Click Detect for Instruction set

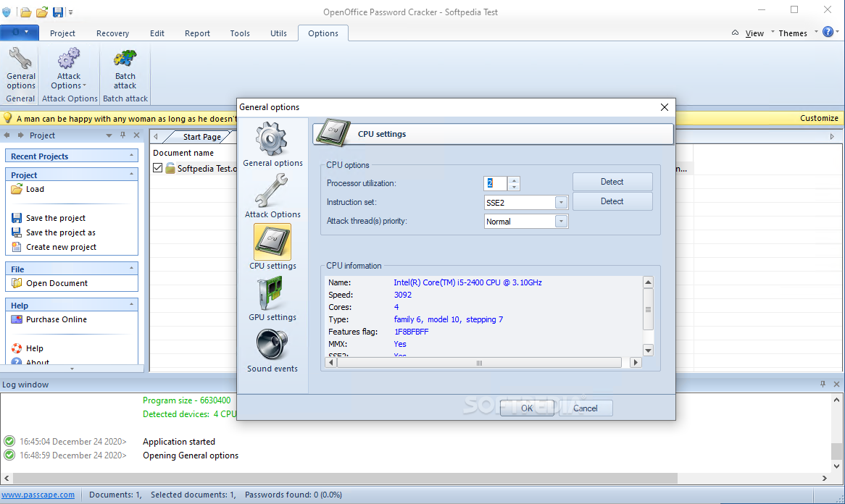(x=612, y=201)
